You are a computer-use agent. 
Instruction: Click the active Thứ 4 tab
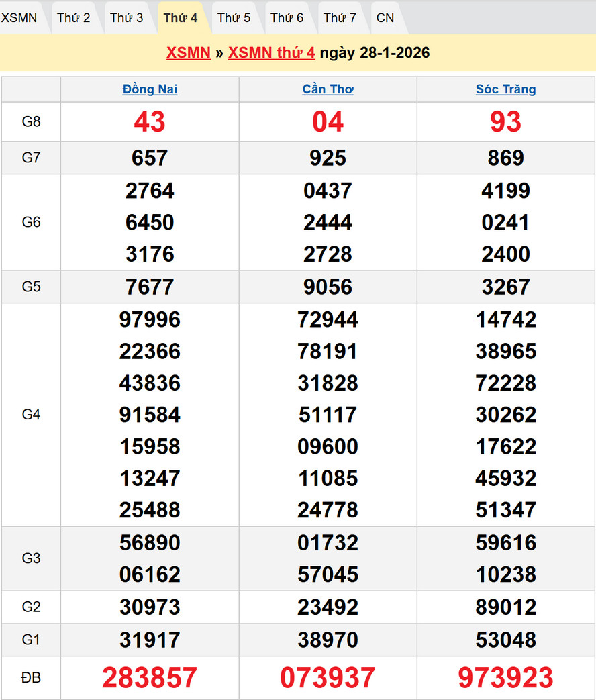[181, 18]
